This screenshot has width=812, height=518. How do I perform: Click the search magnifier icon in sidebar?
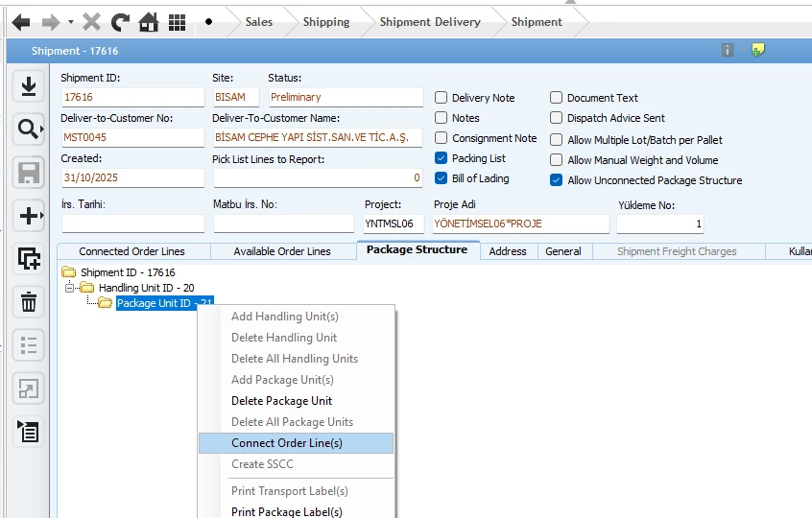click(x=26, y=129)
